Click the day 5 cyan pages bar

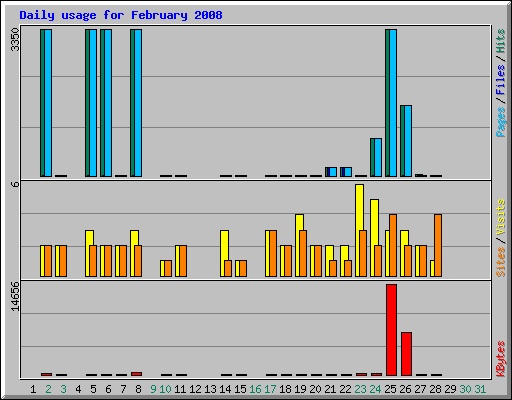(x=93, y=103)
